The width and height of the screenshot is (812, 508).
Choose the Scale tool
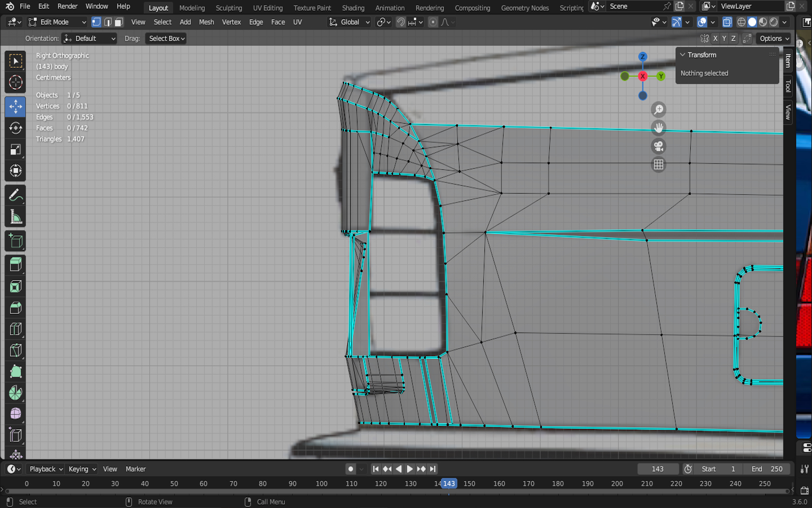coord(15,150)
